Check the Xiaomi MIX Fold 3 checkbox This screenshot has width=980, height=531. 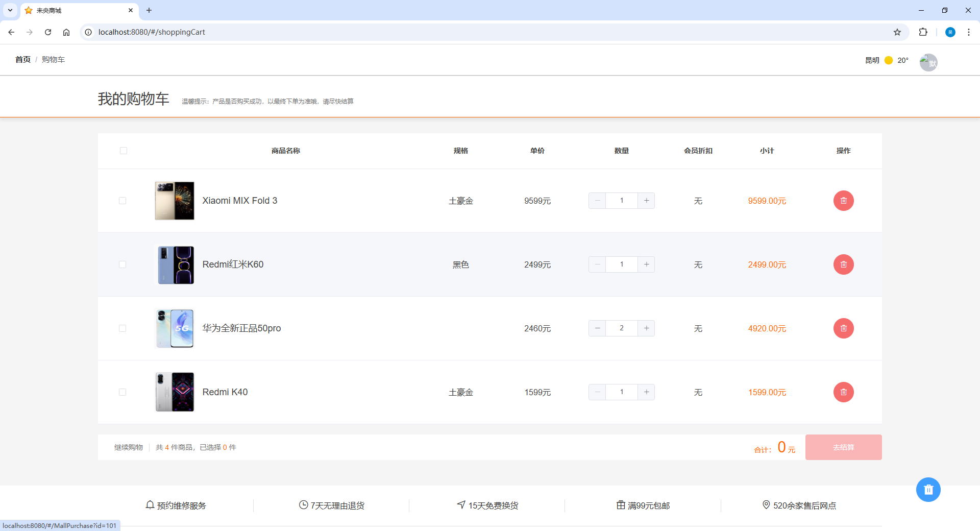122,201
